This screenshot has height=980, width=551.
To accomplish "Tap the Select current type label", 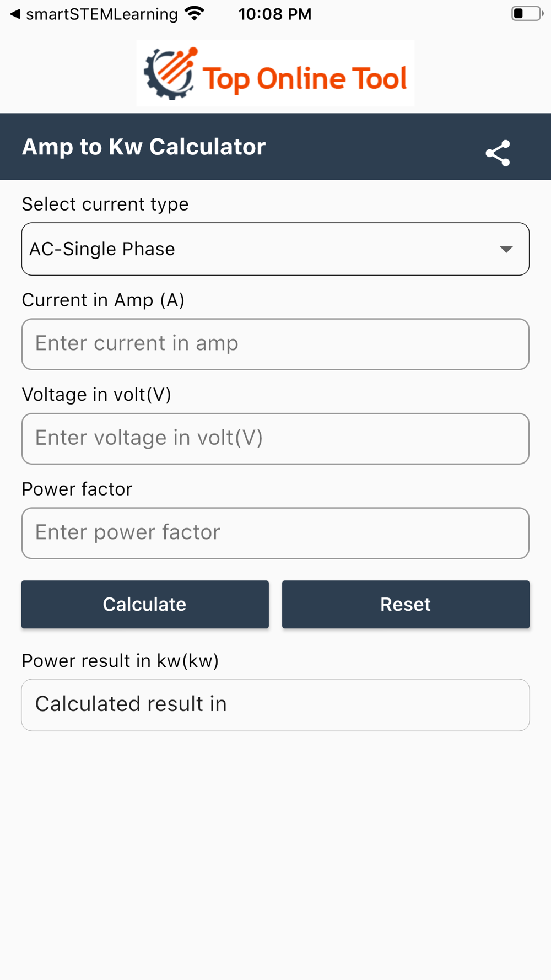I will coord(105,204).
